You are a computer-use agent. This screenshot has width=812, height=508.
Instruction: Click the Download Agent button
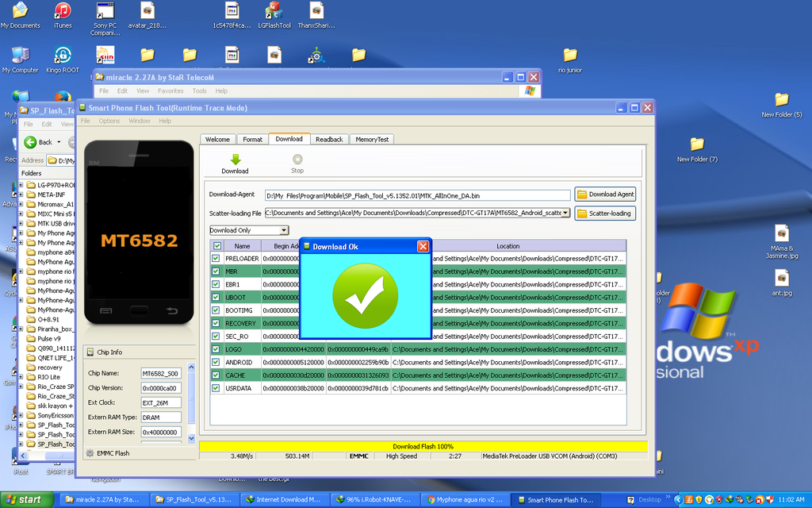point(605,194)
